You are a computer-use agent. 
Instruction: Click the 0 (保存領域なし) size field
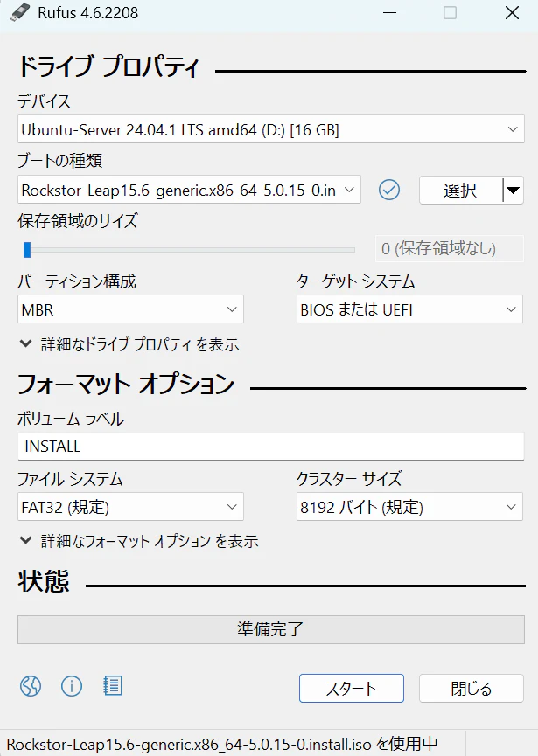point(450,249)
